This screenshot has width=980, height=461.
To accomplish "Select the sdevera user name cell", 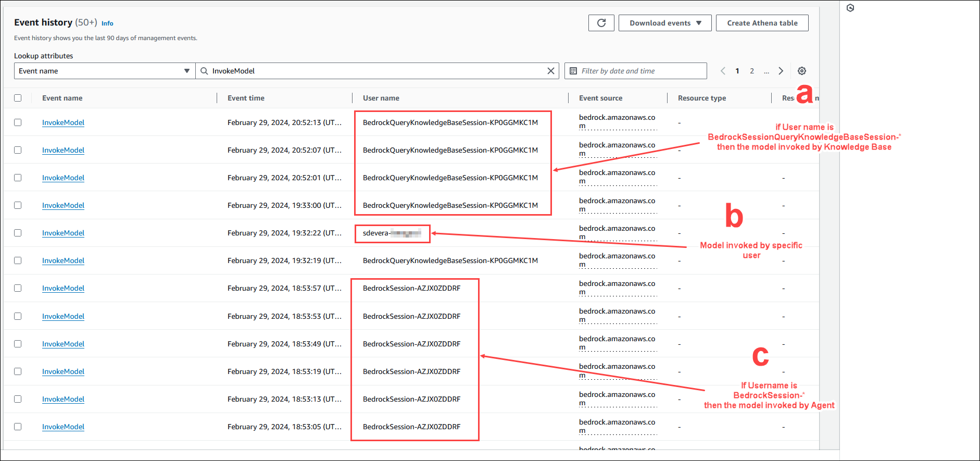I will click(392, 233).
